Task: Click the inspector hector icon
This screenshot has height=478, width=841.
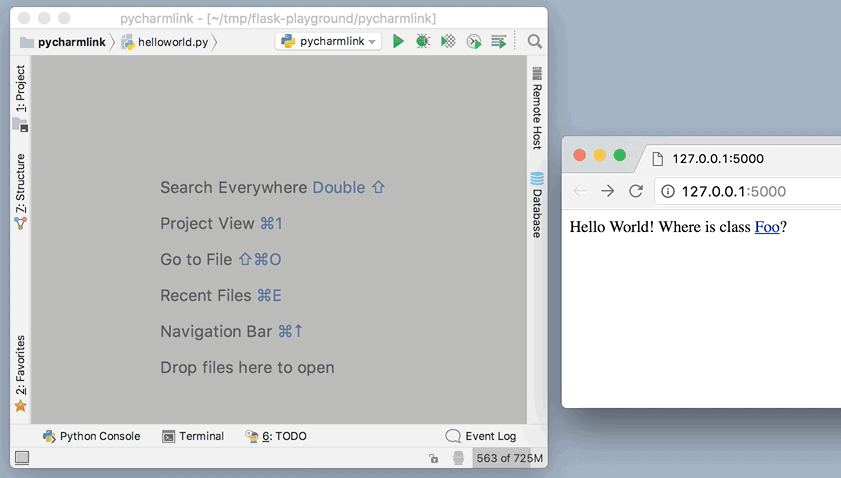Action: point(458,458)
